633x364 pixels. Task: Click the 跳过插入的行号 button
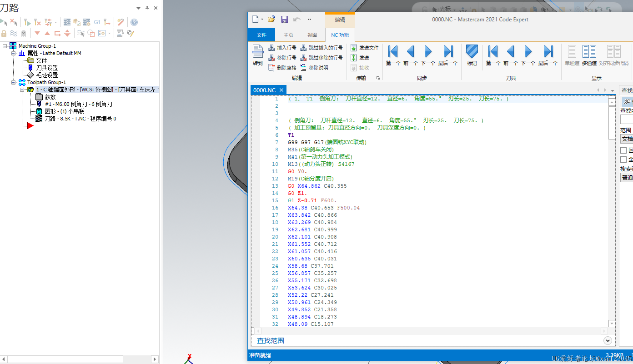coord(321,48)
